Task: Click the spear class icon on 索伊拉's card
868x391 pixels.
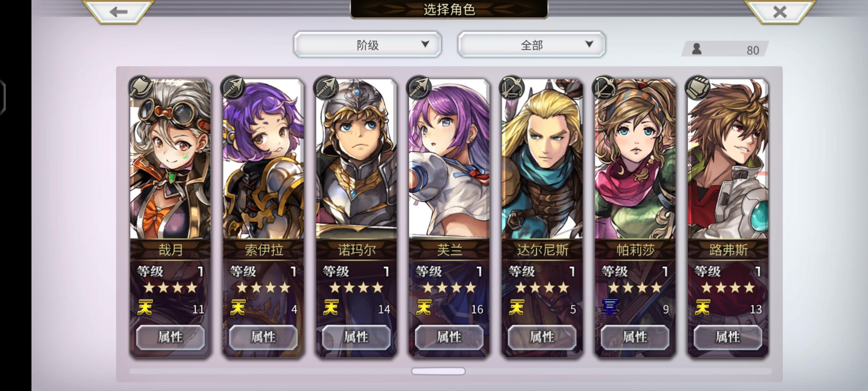Action: point(234,88)
